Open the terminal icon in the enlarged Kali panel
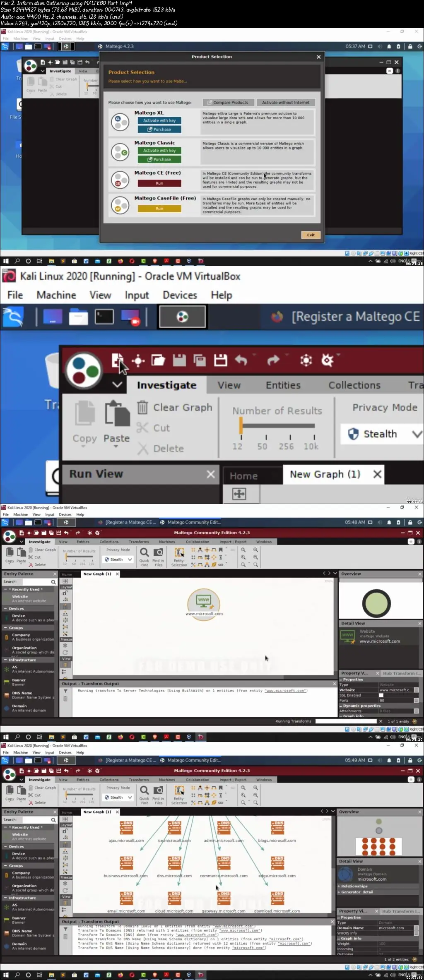 click(x=104, y=317)
